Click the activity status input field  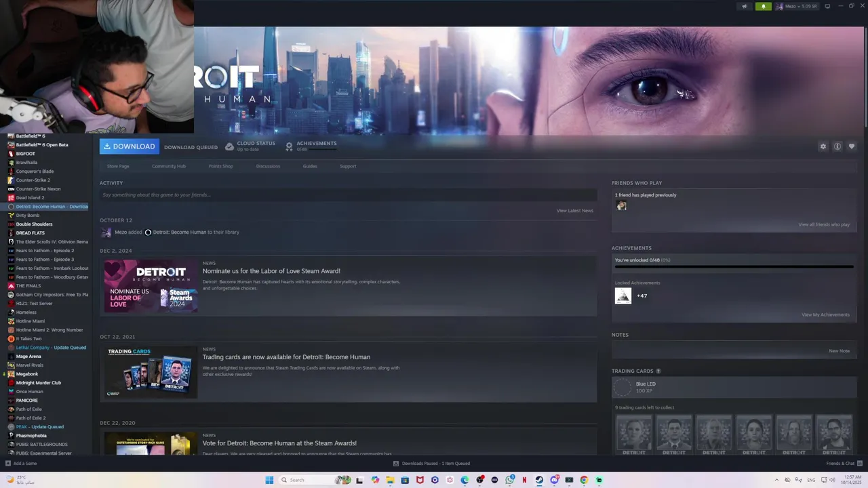pyautogui.click(x=348, y=195)
